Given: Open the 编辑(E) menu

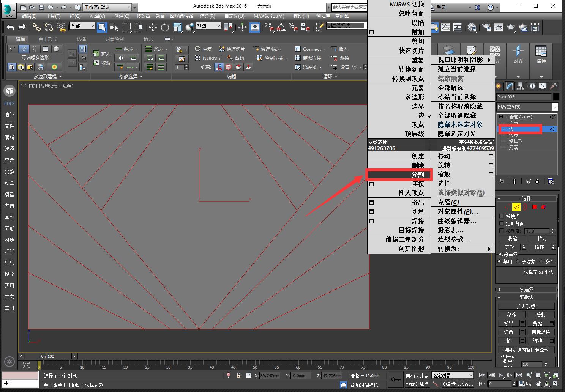Looking at the screenshot, I should tap(29, 16).
